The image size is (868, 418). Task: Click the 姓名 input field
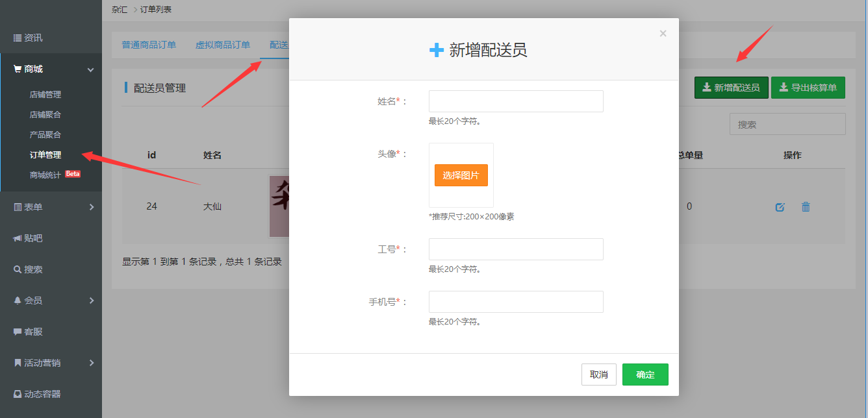pos(516,101)
